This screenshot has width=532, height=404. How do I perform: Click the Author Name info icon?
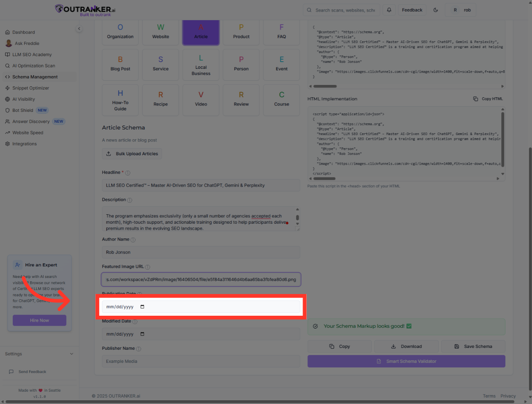click(133, 240)
